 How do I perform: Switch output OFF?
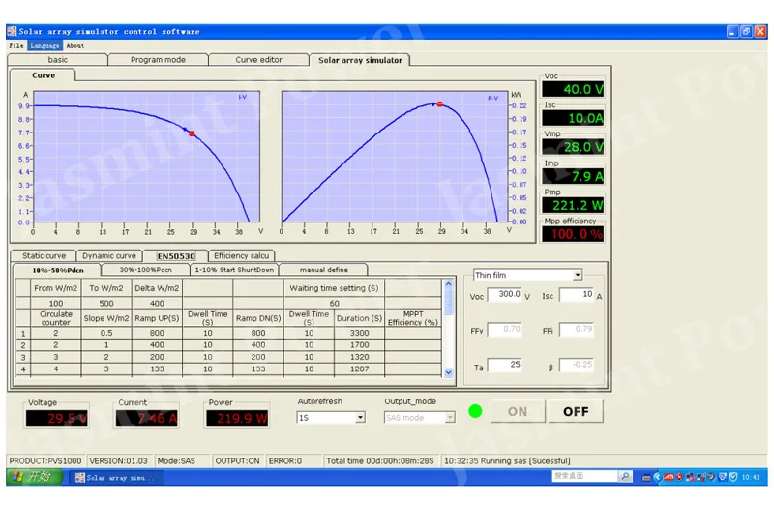[576, 411]
